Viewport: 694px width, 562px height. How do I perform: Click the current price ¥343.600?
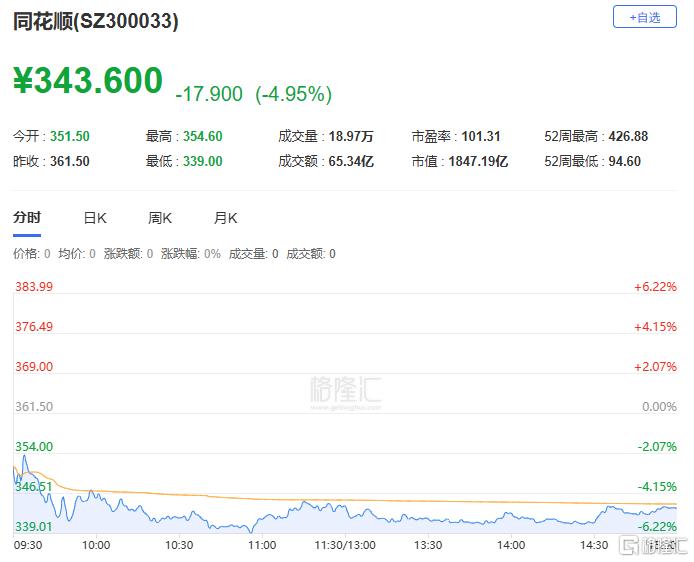(88, 80)
